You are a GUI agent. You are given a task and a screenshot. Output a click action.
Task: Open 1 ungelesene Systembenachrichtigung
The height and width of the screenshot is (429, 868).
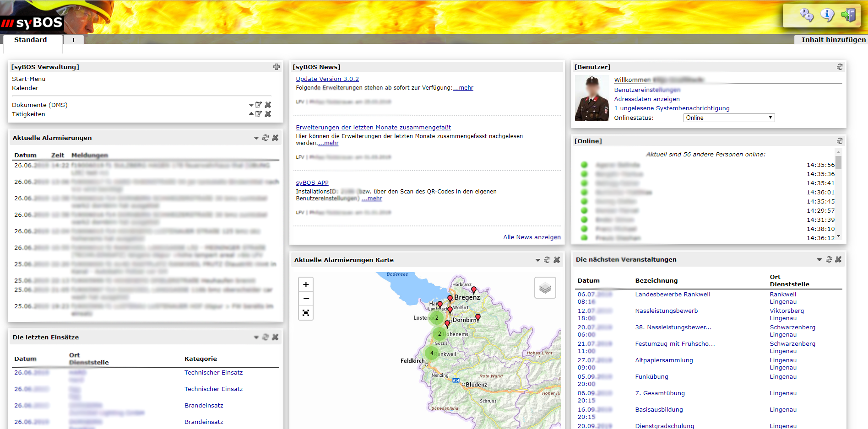click(672, 108)
